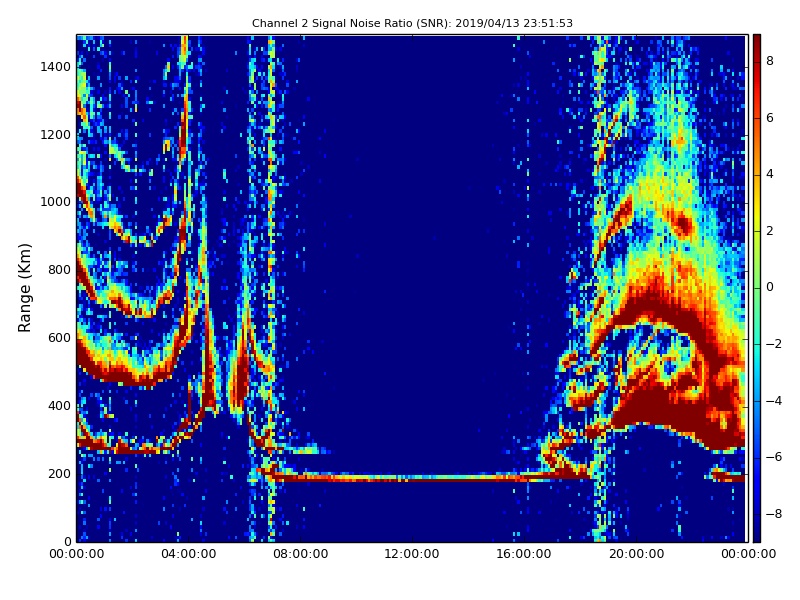Click the 12:00:00 time axis label
The image size is (800, 600).
[x=412, y=554]
